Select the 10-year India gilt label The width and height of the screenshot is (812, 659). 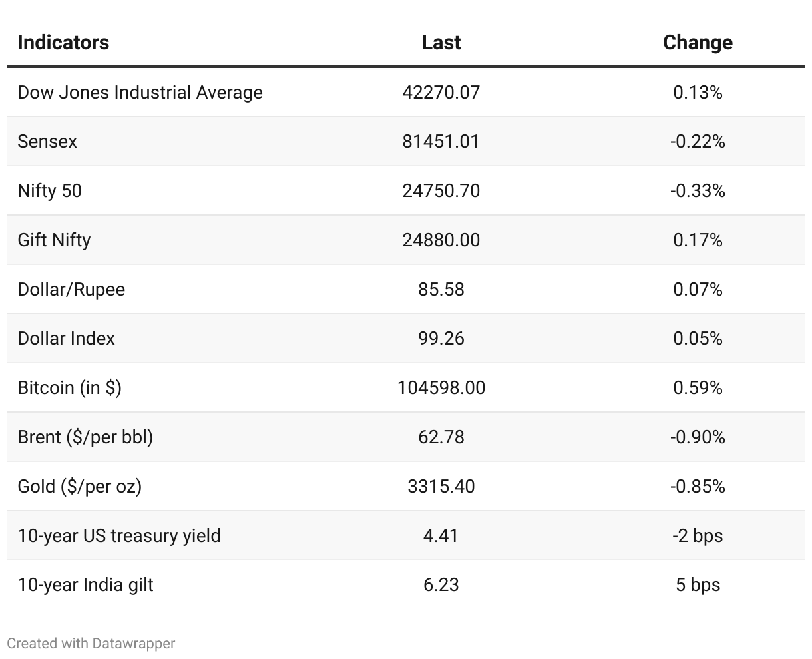[x=85, y=584]
